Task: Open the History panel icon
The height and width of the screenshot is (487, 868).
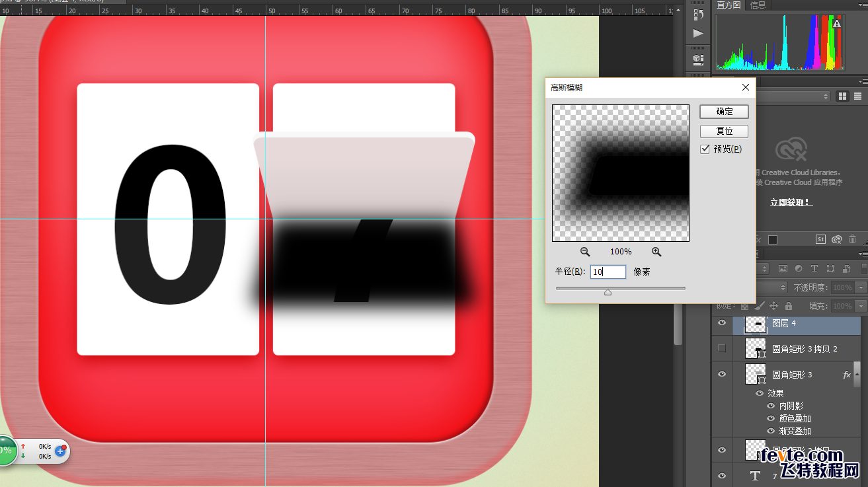Action: coord(698,14)
